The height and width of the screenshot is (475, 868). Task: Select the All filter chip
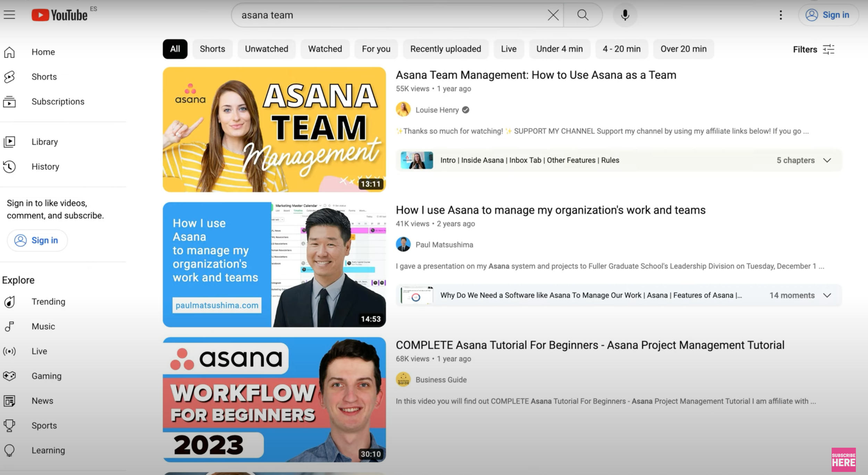click(175, 49)
